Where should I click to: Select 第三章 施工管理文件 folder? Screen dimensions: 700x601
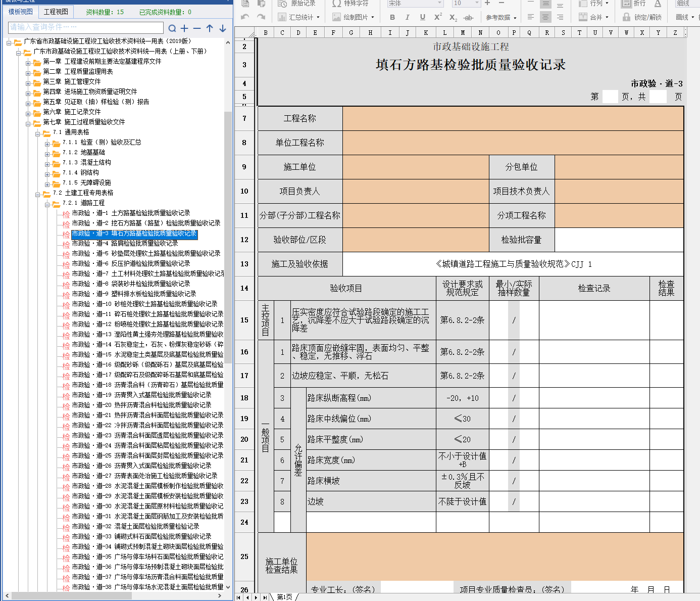(x=72, y=81)
